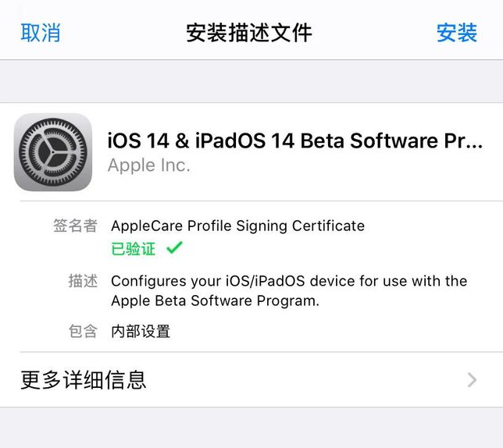
Task: Click the 'Apple Beta Software Program.' line
Action: pyautogui.click(x=216, y=301)
